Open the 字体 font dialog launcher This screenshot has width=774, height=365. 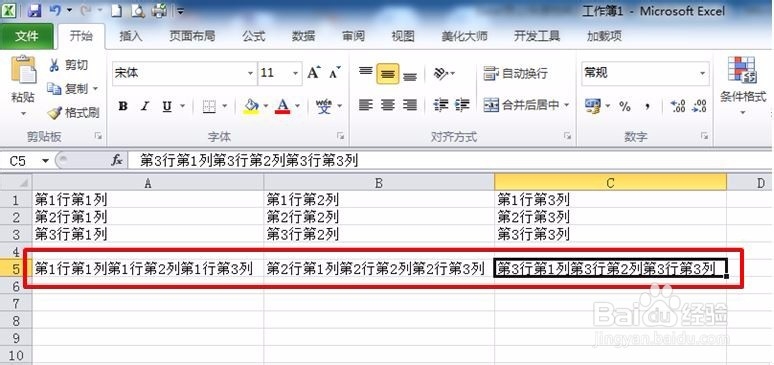tap(340, 136)
